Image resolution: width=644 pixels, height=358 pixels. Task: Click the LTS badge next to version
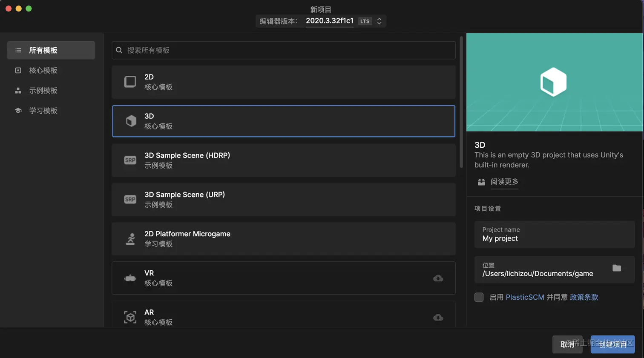tap(365, 21)
